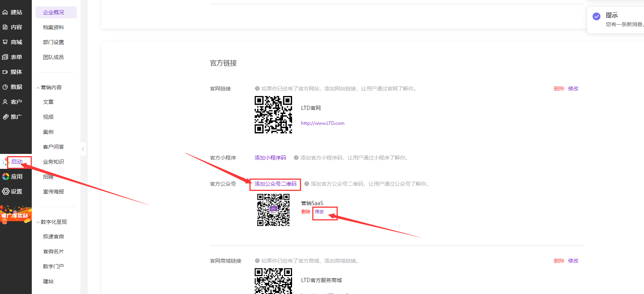644x294 pixels.
Task: Select 视频 in the marketing content list
Action: click(48, 117)
